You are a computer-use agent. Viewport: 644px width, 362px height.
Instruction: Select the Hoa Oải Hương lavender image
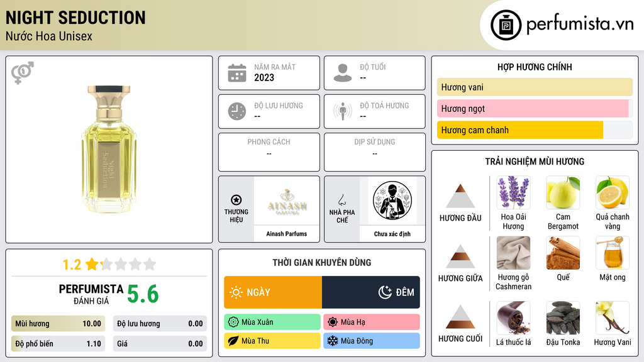513,192
